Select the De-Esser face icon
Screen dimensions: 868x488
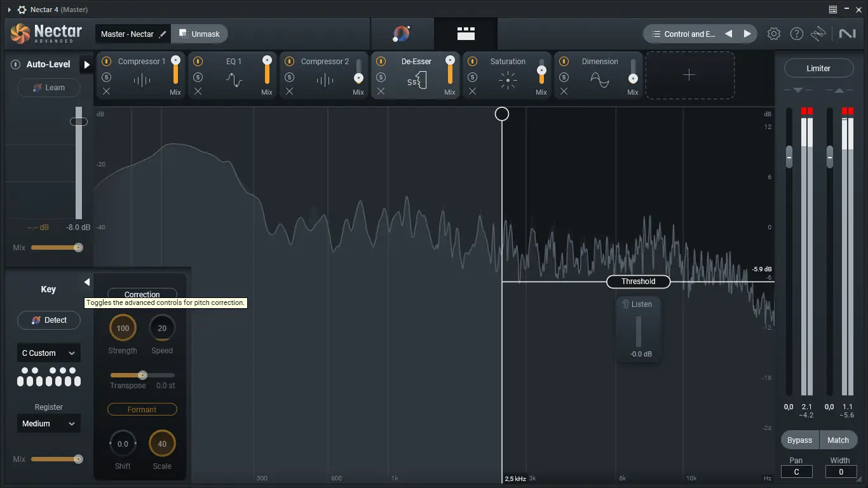coord(417,81)
